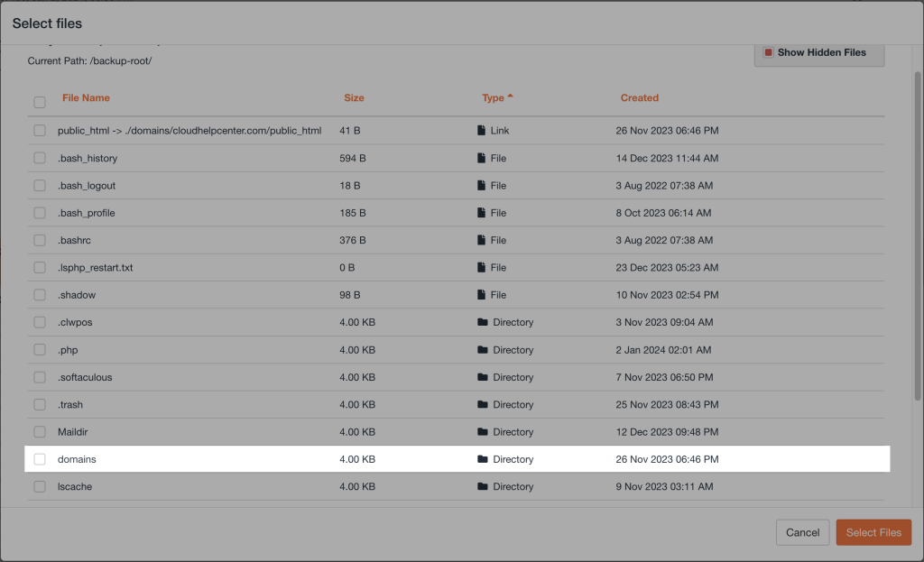
Task: Check the domains directory checkbox
Action: 40,459
